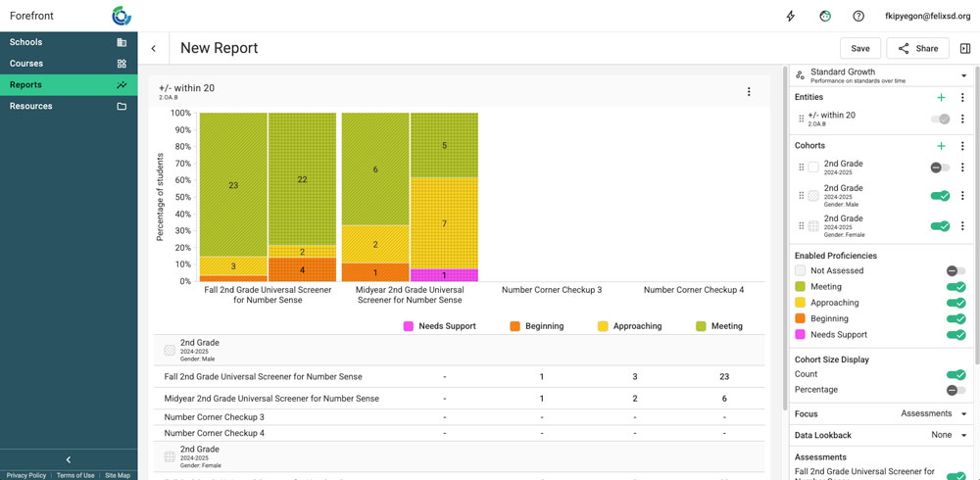Open the Data Lookback dropdown

tap(949, 435)
